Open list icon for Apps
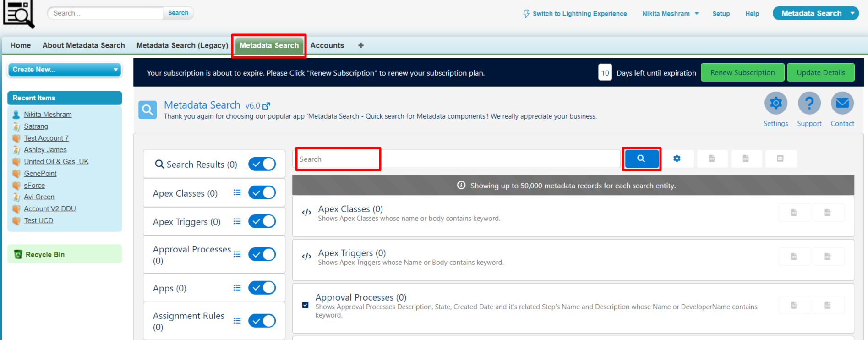The image size is (868, 340). pos(237,288)
